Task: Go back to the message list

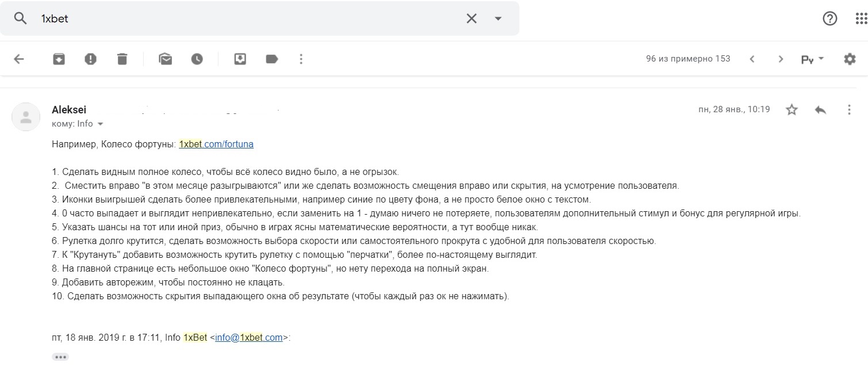Action: coord(19,59)
